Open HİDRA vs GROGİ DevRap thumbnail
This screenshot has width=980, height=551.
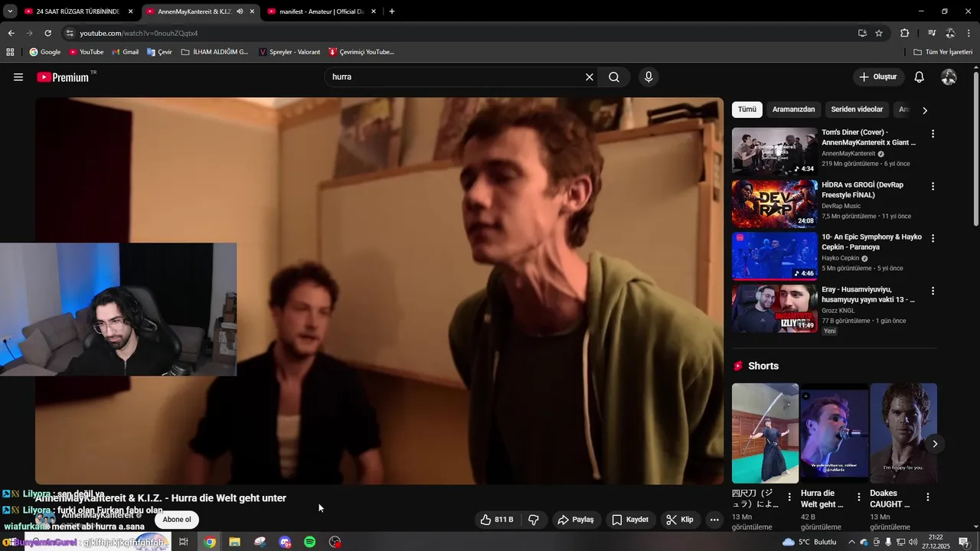point(774,204)
